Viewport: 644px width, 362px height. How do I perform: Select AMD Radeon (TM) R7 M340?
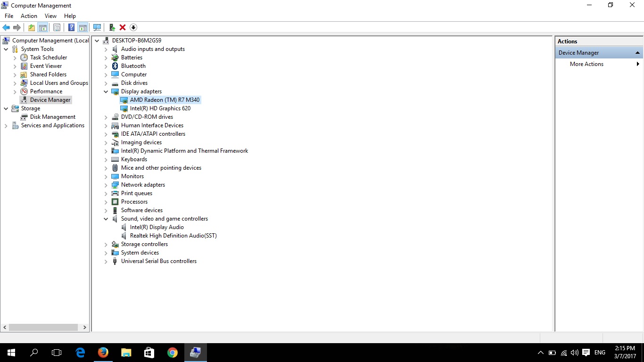(165, 100)
